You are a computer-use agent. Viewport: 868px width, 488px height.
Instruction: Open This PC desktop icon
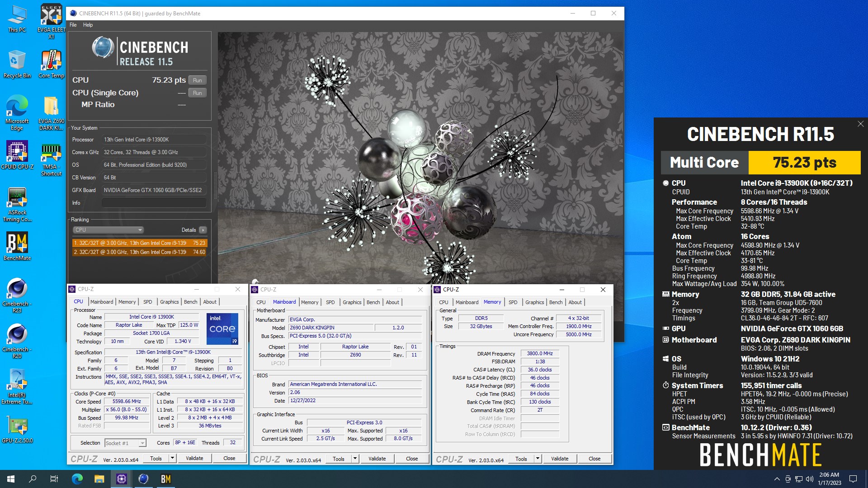17,19
